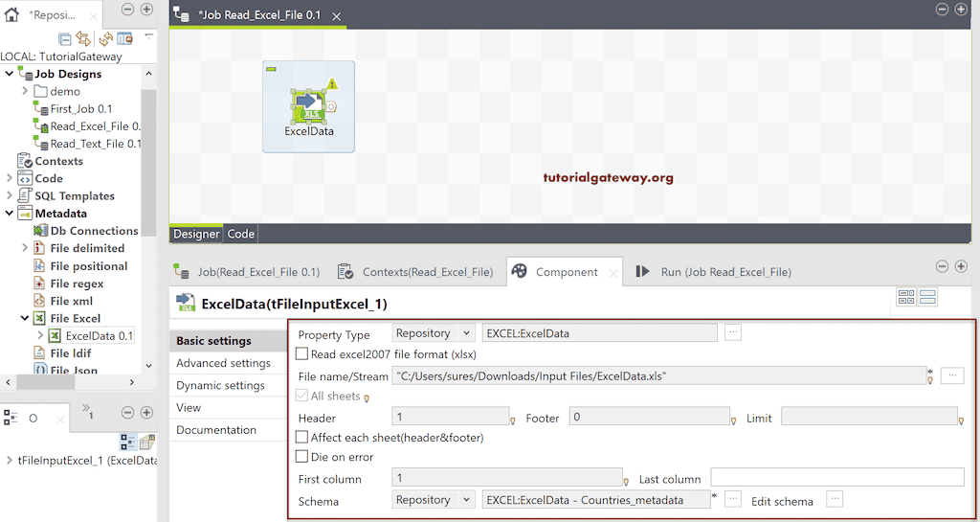Switch component view to table layout icon
This screenshot has height=522, width=980.
click(906, 297)
